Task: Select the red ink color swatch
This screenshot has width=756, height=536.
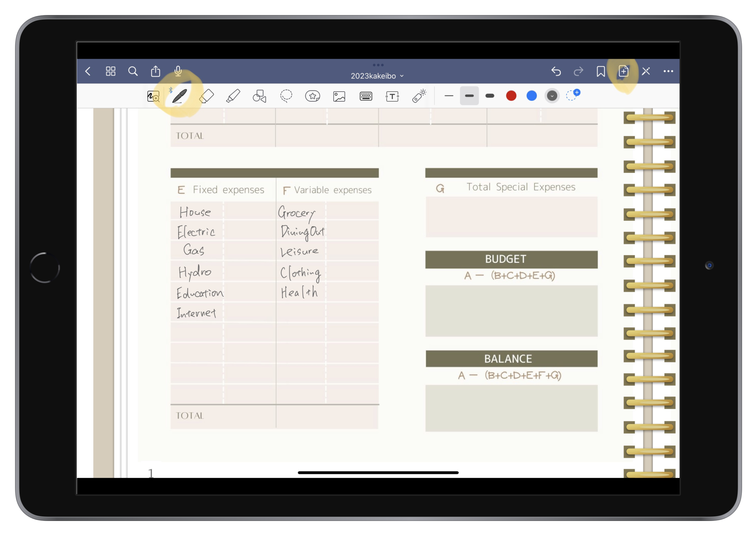Action: (511, 96)
